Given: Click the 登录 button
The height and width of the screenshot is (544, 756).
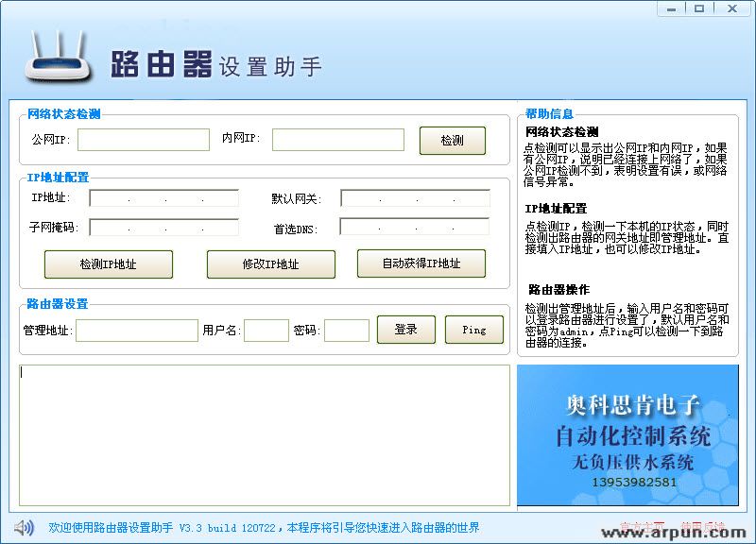Looking at the screenshot, I should pyautogui.click(x=405, y=330).
